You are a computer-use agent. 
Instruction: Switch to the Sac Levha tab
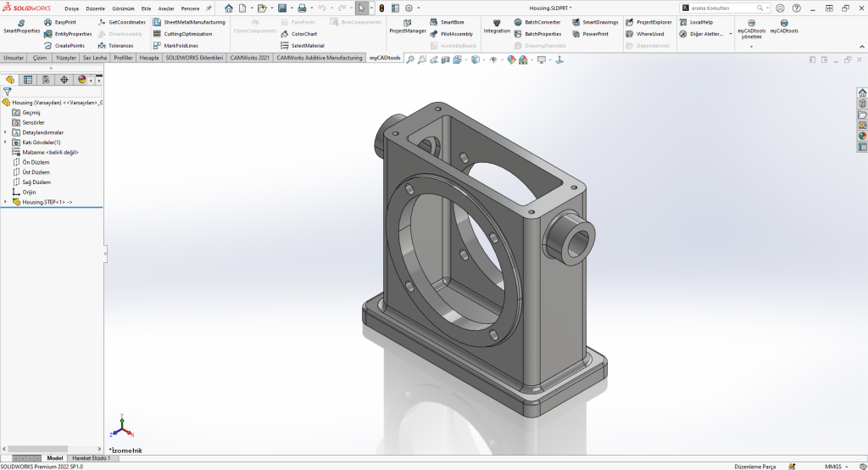tap(94, 58)
